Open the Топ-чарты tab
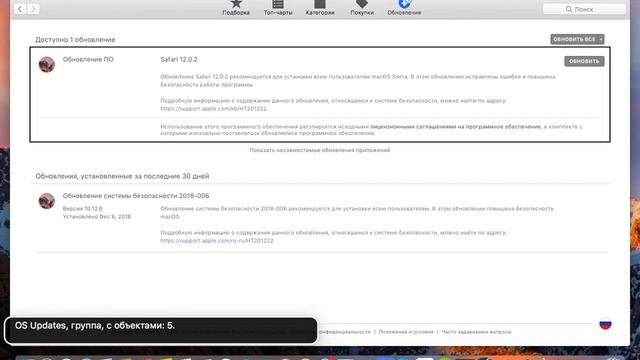The height and width of the screenshot is (360, 640). (x=278, y=8)
